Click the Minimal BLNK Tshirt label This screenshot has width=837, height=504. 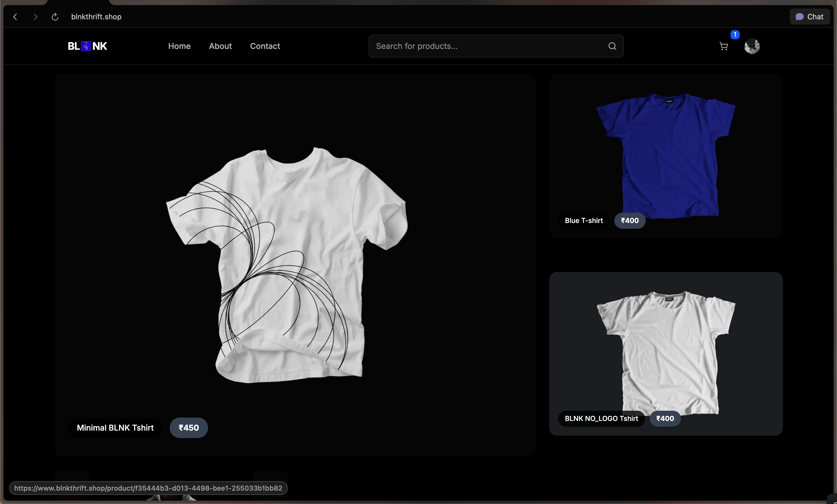click(x=115, y=428)
